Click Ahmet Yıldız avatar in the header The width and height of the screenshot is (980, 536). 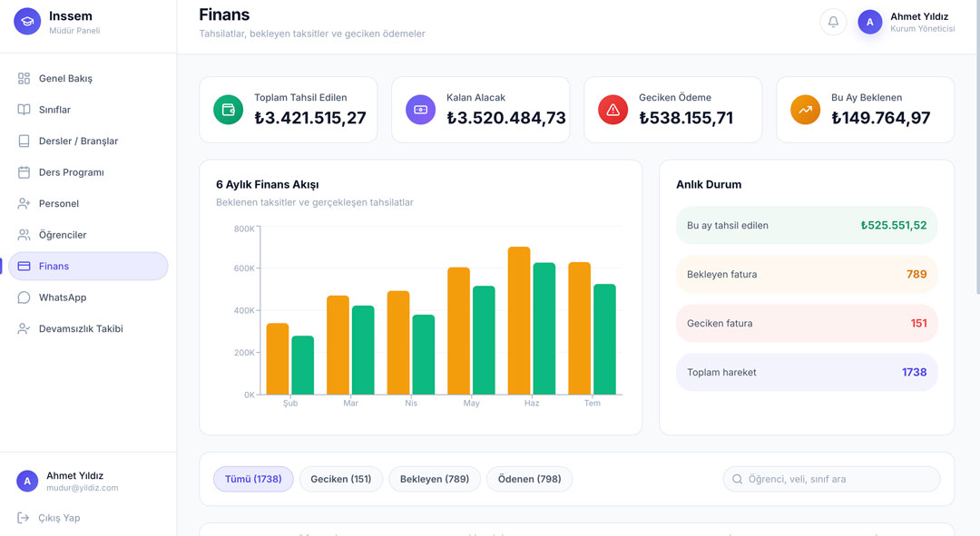click(869, 22)
